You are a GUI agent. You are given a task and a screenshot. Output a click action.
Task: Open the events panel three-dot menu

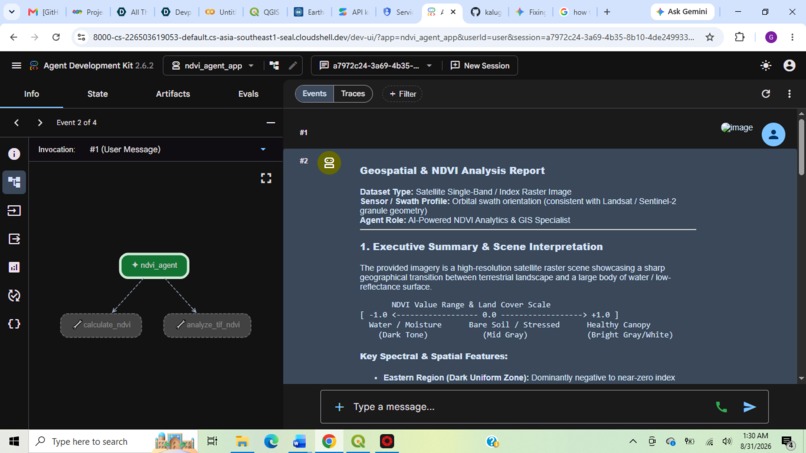tap(789, 94)
